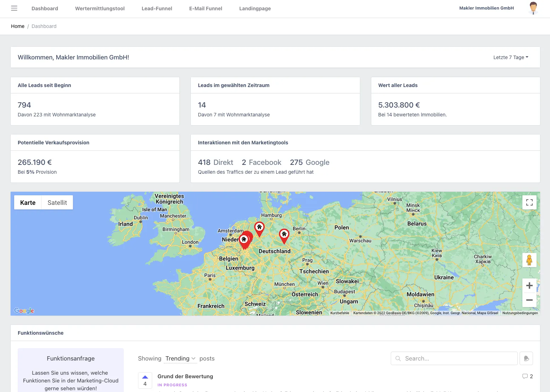Upvote the Grund der Bewertung feature request
550x392 pixels.
coord(145,376)
